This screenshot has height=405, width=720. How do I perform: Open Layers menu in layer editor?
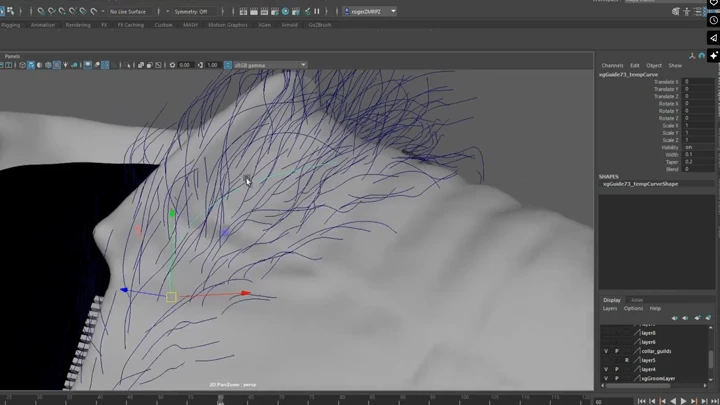(610, 309)
